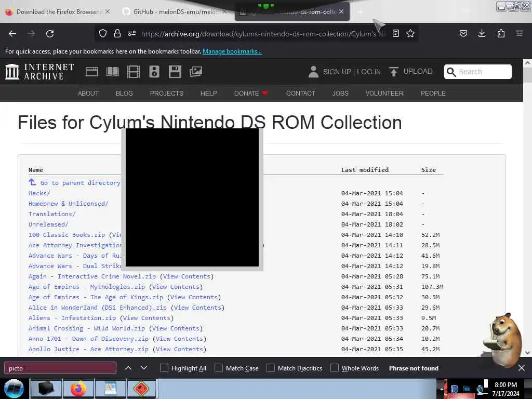The width and height of the screenshot is (532, 399).
Task: Open the Software floppy-disk icon
Action: coord(175,72)
